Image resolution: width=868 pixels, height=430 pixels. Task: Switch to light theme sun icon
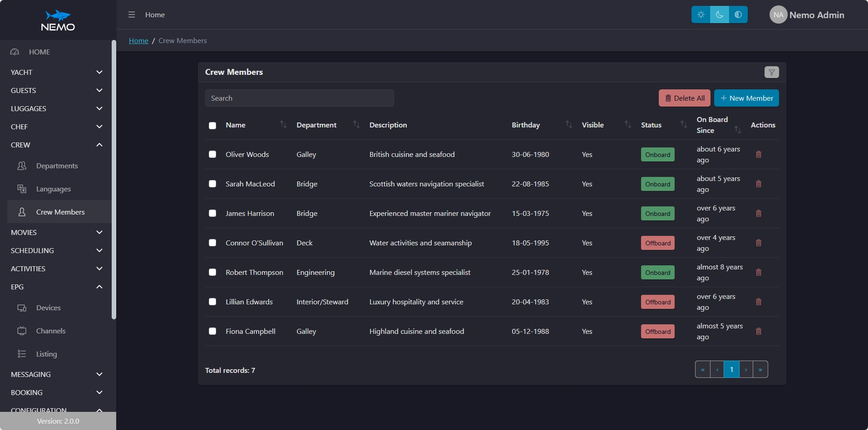pyautogui.click(x=701, y=15)
